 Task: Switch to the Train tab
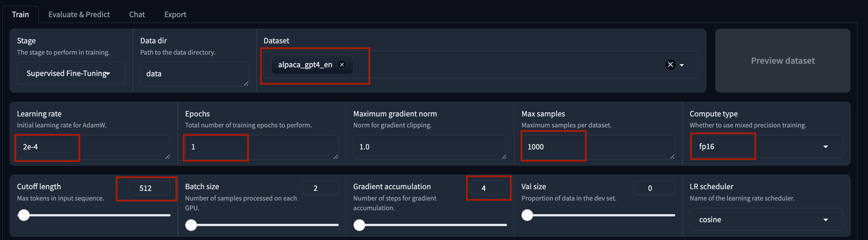20,14
